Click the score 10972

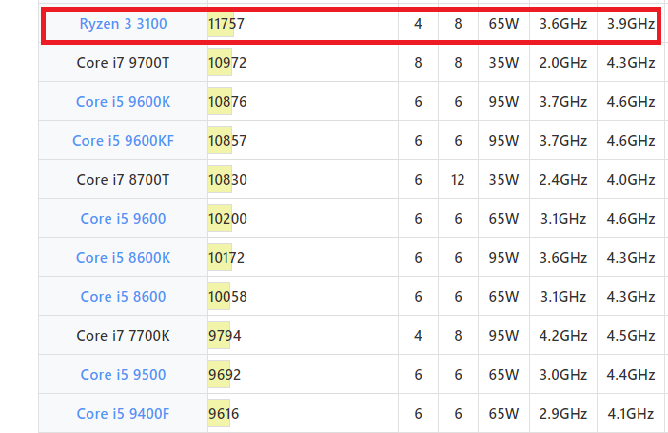(x=227, y=63)
